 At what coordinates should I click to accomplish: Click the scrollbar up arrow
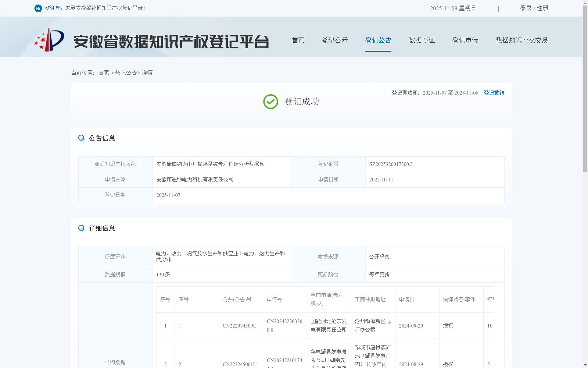pos(585,3)
